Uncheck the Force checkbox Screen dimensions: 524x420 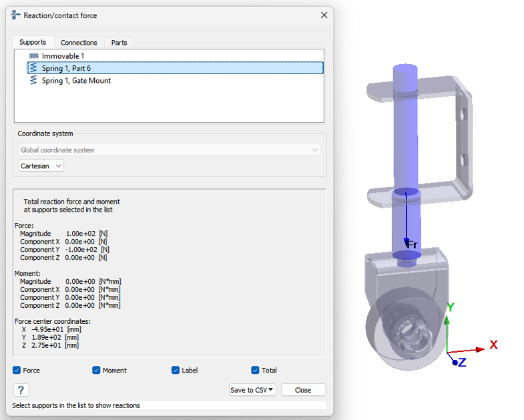(x=17, y=371)
